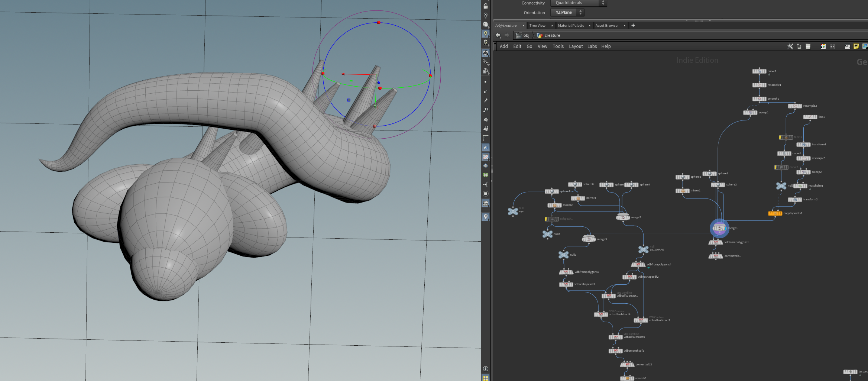Show the tree view icon in toolbar
The image size is (868, 381).
(799, 46)
